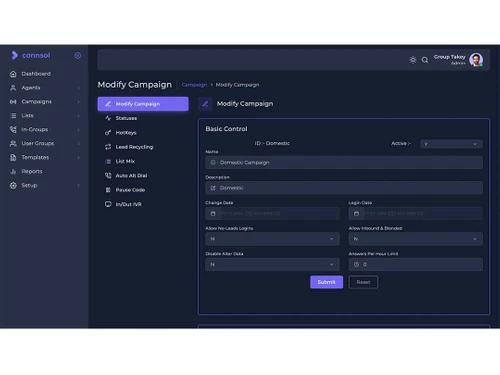Viewport: 500px width, 375px height.
Task: Expand the Templates sidebar chevron
Action: (x=79, y=158)
